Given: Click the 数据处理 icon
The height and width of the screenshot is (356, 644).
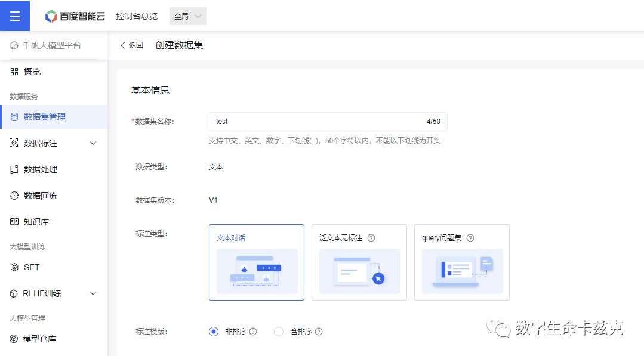Looking at the screenshot, I should [14, 169].
